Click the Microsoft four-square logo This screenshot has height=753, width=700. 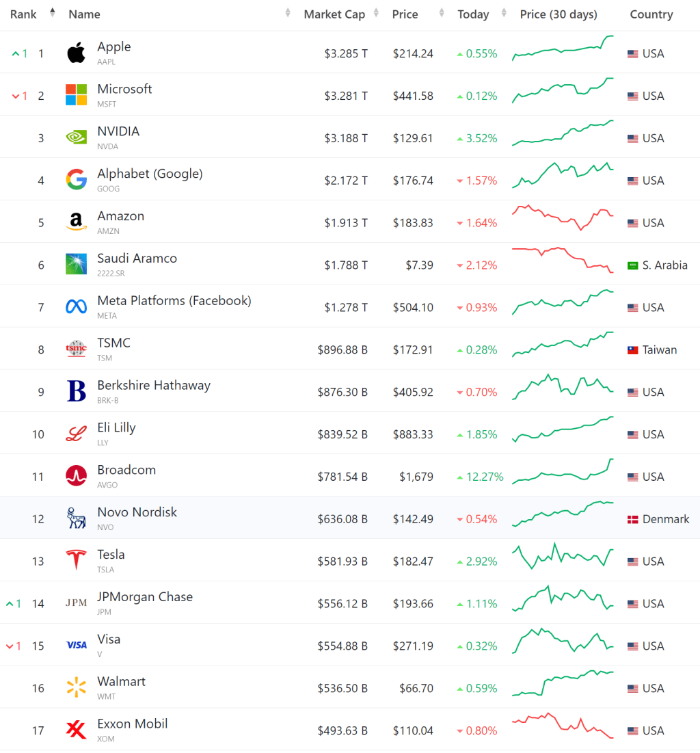[76, 95]
